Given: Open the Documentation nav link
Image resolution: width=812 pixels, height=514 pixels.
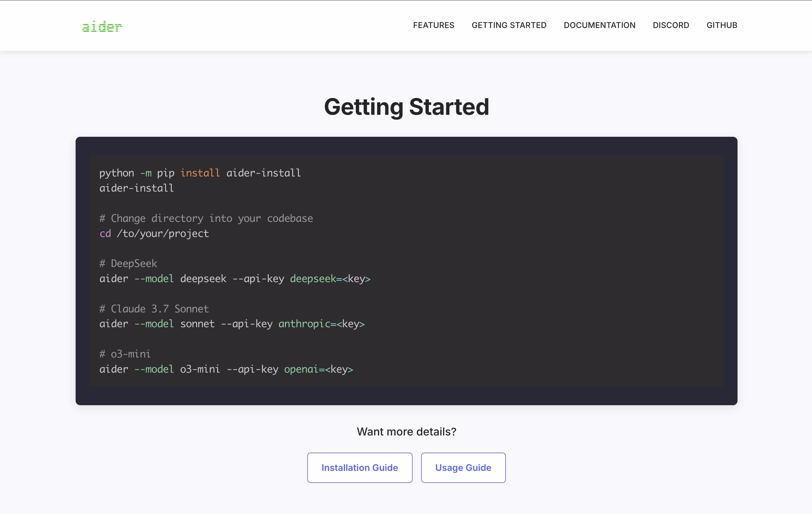Looking at the screenshot, I should pos(599,25).
